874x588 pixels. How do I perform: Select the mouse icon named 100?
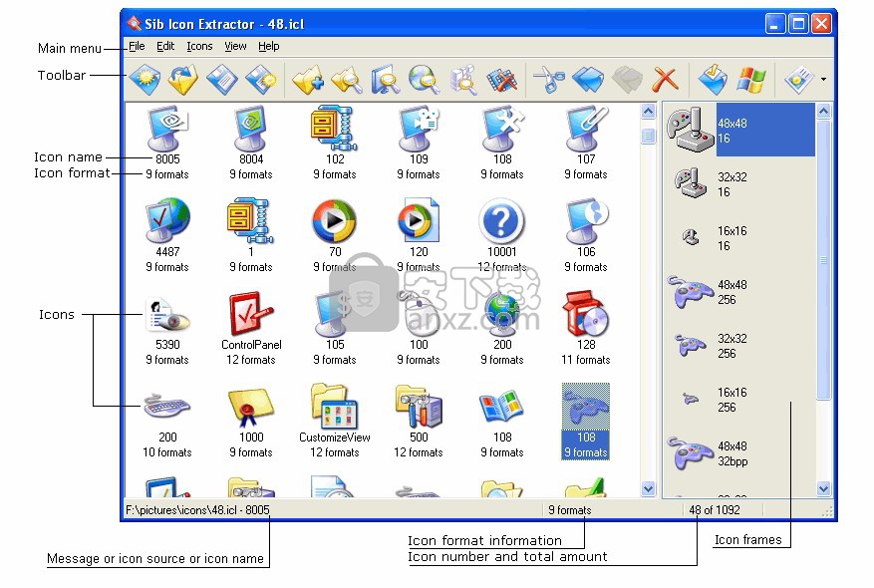click(x=419, y=328)
